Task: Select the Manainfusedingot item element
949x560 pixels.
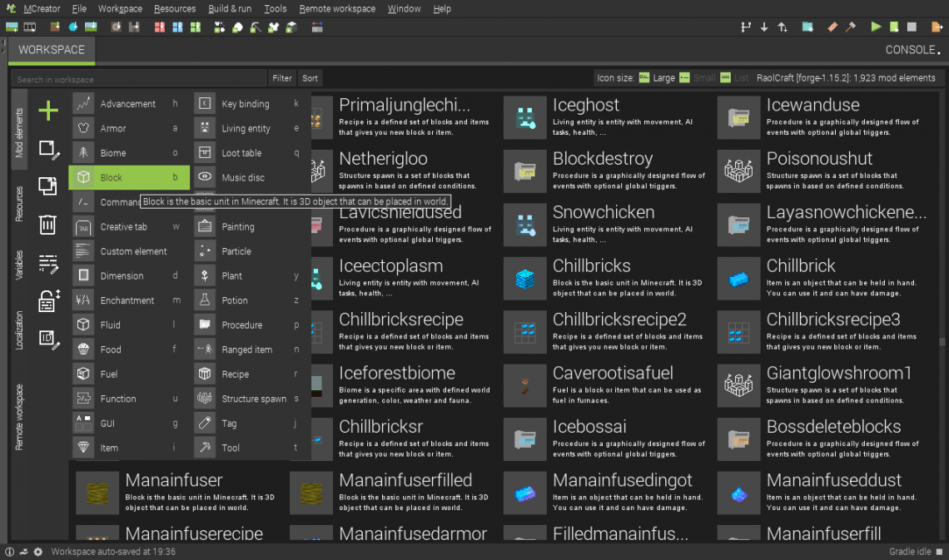Action: tap(606, 493)
